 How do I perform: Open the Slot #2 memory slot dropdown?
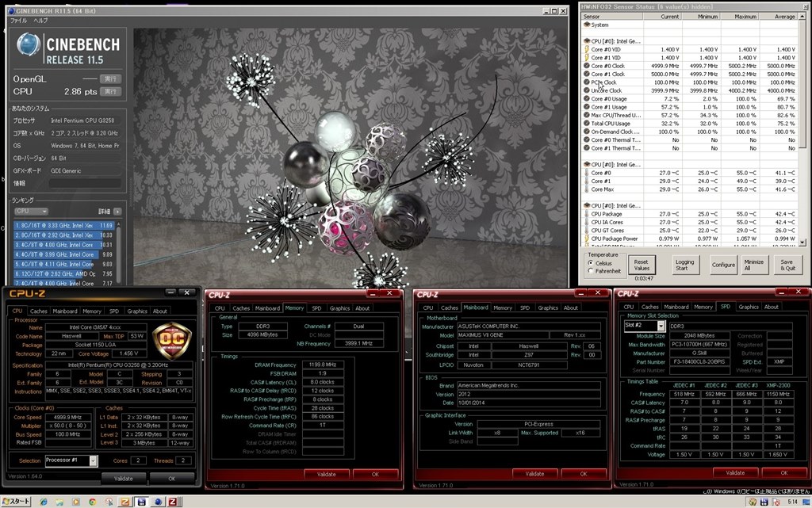tap(661, 326)
